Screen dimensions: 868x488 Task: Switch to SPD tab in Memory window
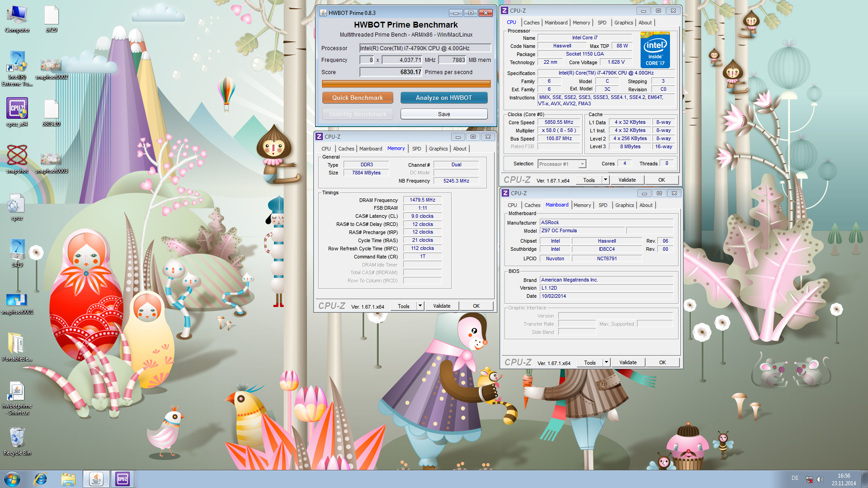416,149
